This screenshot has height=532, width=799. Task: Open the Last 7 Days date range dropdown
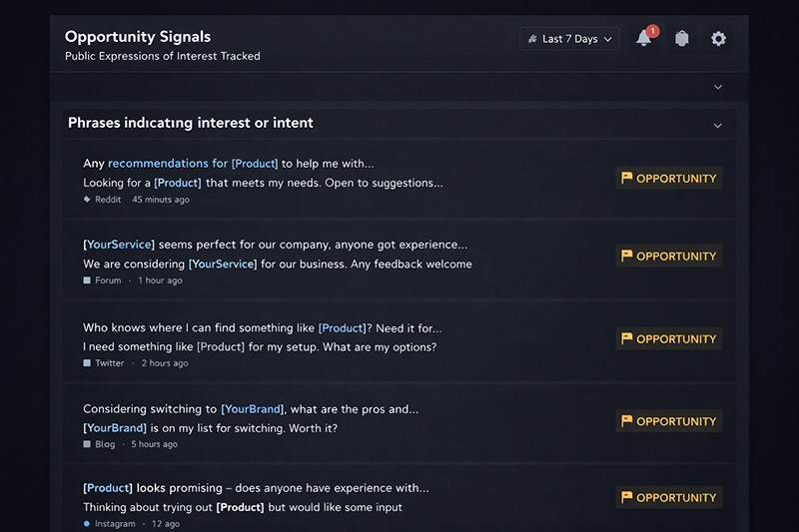point(569,39)
